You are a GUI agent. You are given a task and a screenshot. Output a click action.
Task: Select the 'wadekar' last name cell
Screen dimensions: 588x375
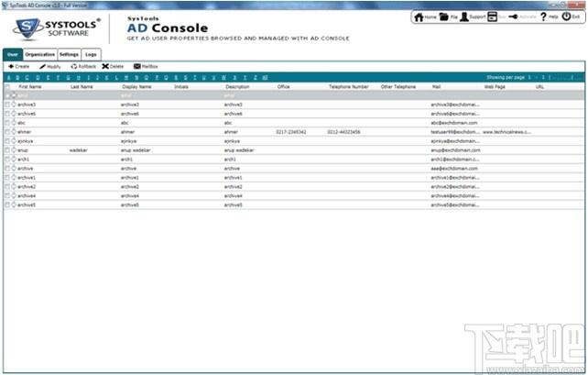click(x=79, y=150)
